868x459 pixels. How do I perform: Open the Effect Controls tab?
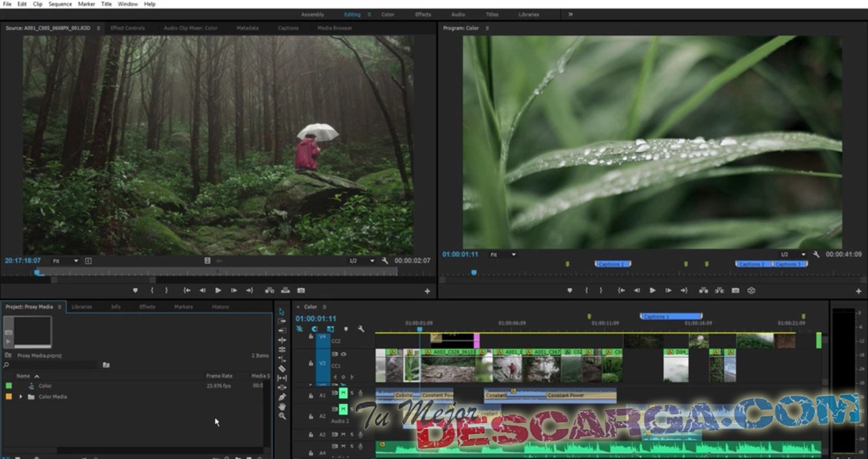127,28
